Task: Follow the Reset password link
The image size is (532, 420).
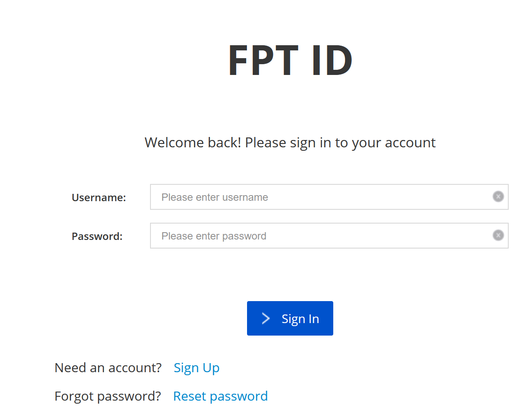Action: 220,396
